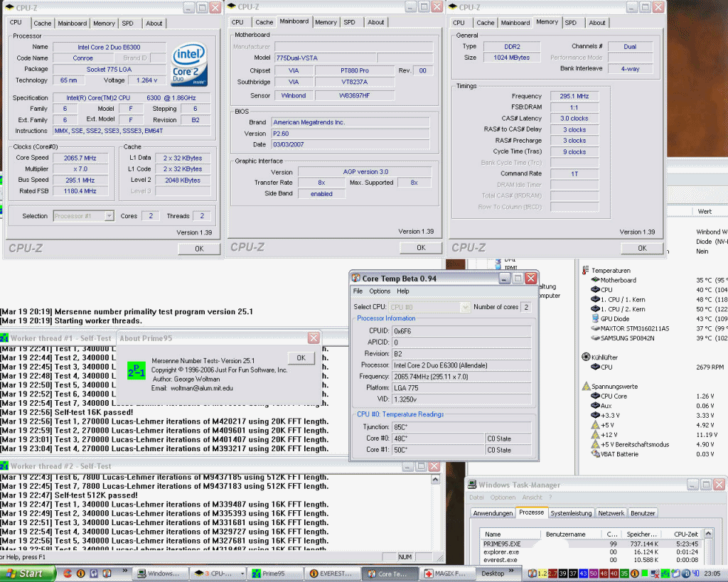
Task: Click OK in the Mainboard CPU-Z window
Action: [421, 248]
